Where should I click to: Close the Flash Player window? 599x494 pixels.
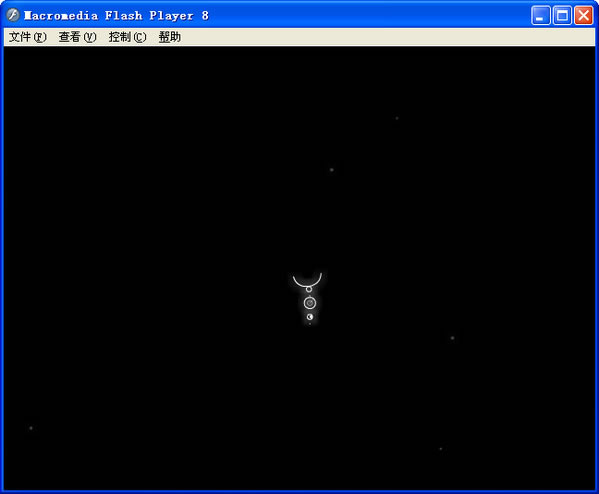point(583,16)
